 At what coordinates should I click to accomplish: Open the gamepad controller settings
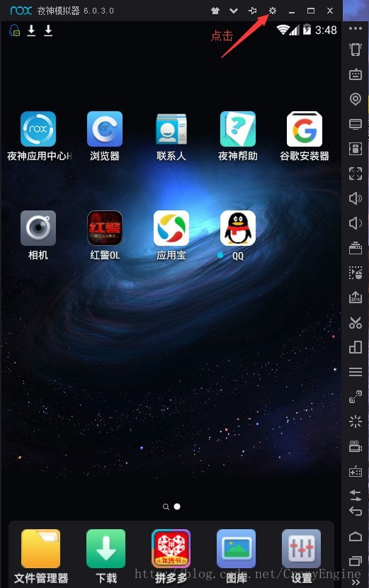tap(356, 471)
